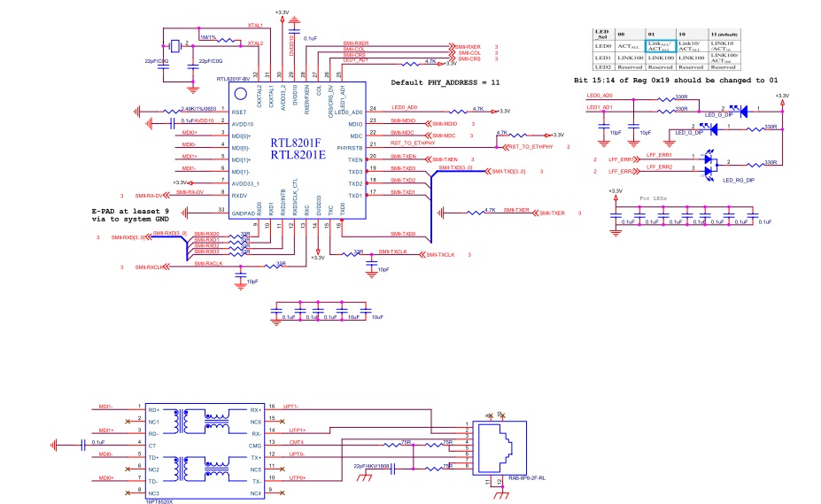
Task: Select the CMT4 net label
Action: (297, 442)
